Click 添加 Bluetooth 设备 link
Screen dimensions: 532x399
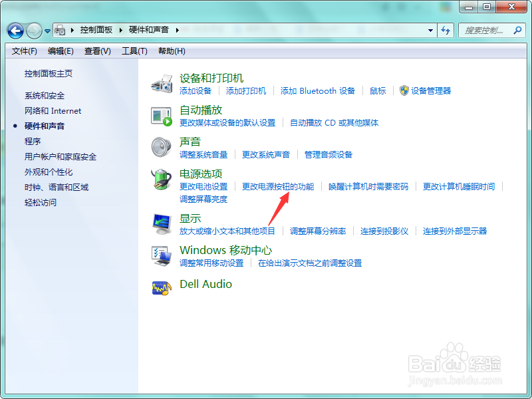tap(318, 91)
